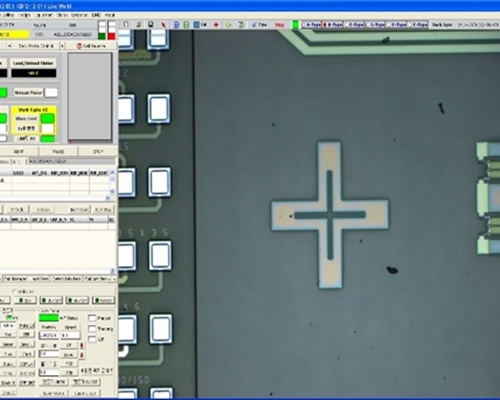The image size is (500, 400).
Task: Tick the Tracking checkbox
Action: click(x=92, y=329)
